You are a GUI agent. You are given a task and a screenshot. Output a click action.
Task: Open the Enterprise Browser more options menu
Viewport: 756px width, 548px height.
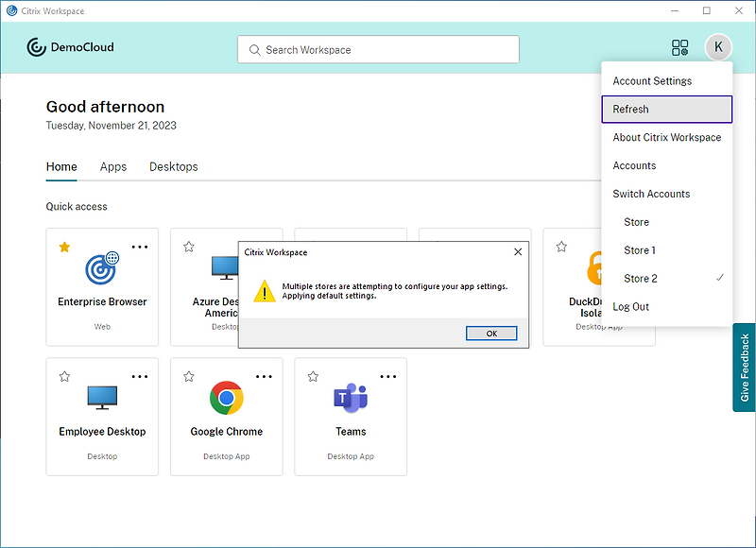pos(140,246)
